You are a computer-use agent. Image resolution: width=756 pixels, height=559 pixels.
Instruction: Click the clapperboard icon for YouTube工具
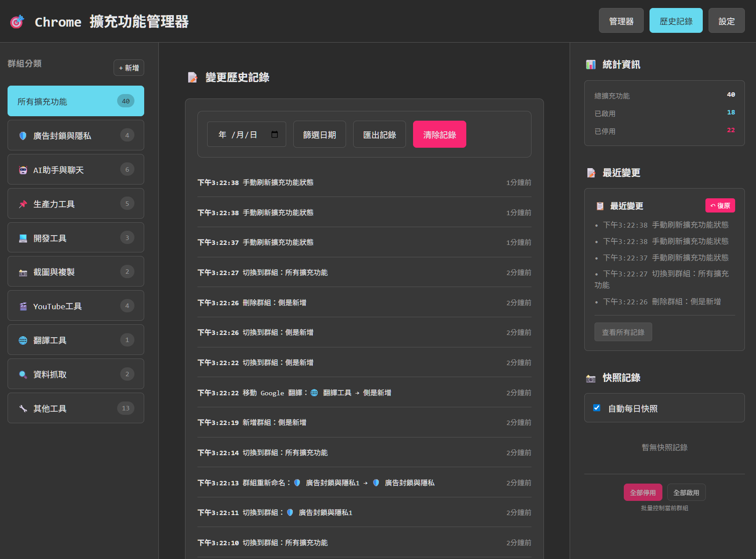[23, 306]
